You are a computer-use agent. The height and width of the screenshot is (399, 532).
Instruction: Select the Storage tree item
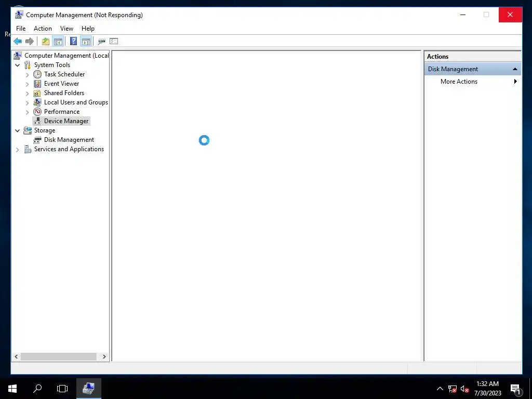(x=45, y=130)
